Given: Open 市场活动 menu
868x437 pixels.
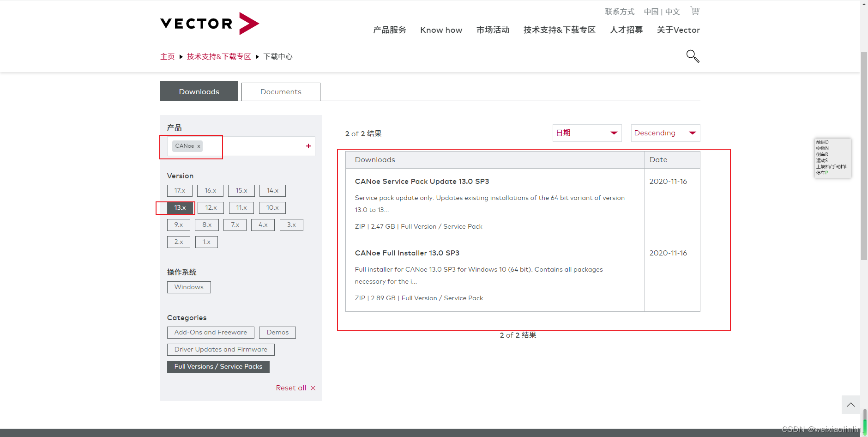Looking at the screenshot, I should [x=493, y=30].
